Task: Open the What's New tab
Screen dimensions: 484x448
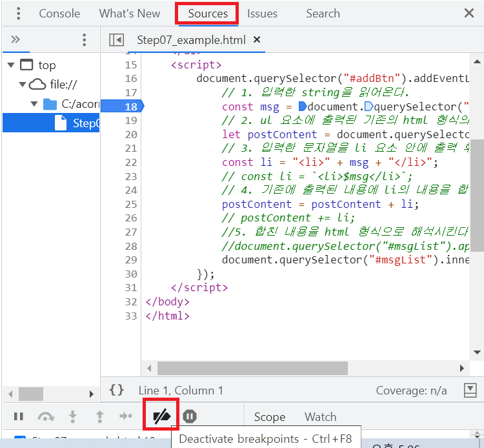Action: 130,14
